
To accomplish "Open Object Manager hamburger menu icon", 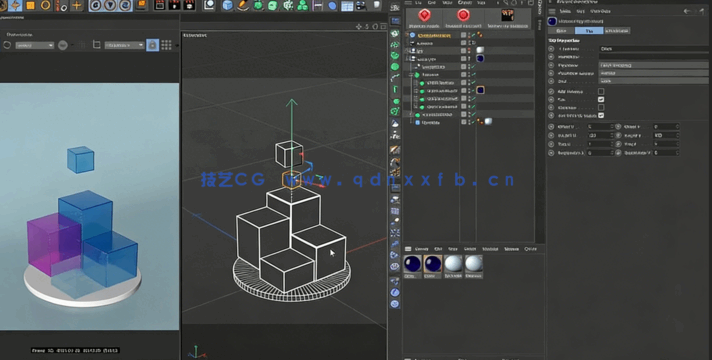I will pos(408,3).
